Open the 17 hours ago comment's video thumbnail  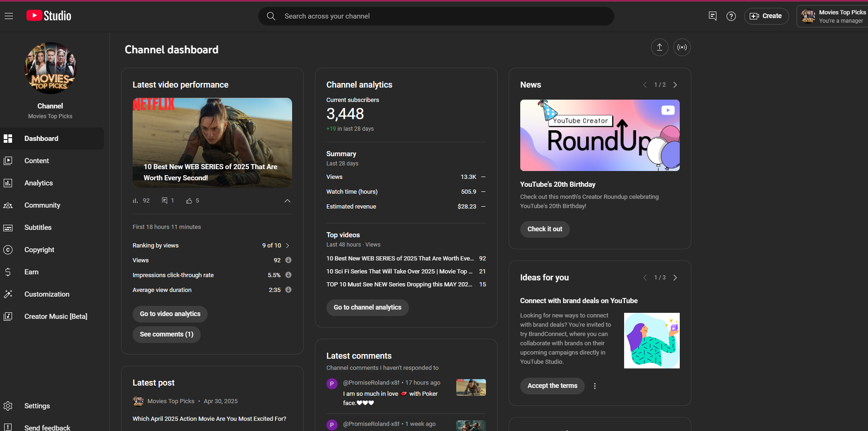tap(471, 387)
